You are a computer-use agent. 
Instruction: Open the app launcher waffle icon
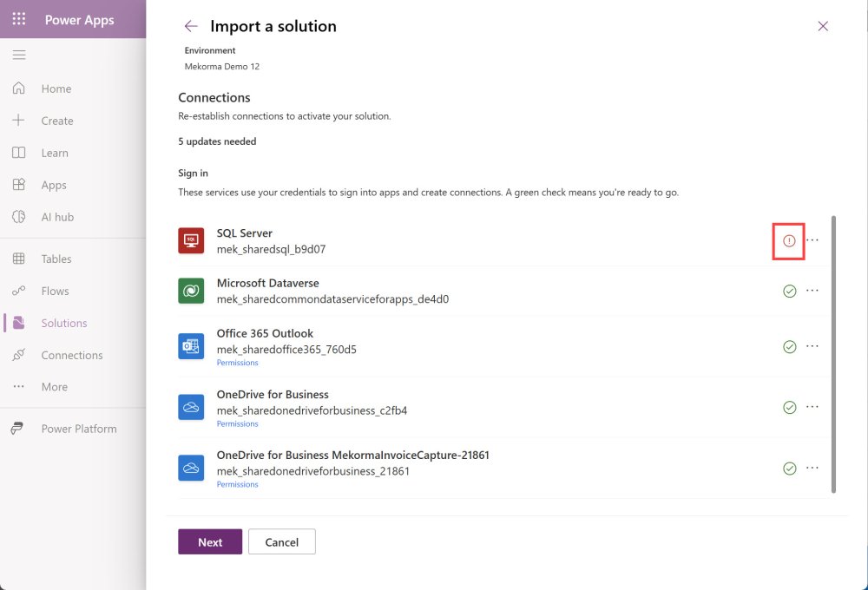click(x=19, y=19)
